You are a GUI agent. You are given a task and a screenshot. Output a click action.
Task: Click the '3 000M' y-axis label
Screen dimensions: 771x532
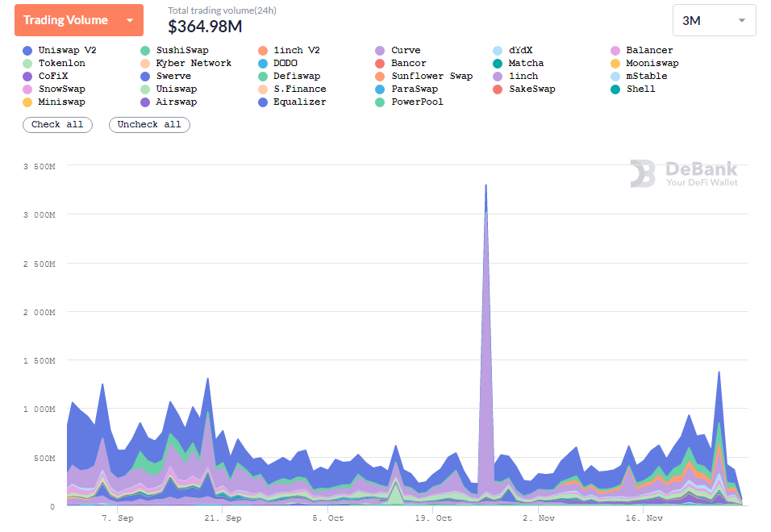click(40, 214)
